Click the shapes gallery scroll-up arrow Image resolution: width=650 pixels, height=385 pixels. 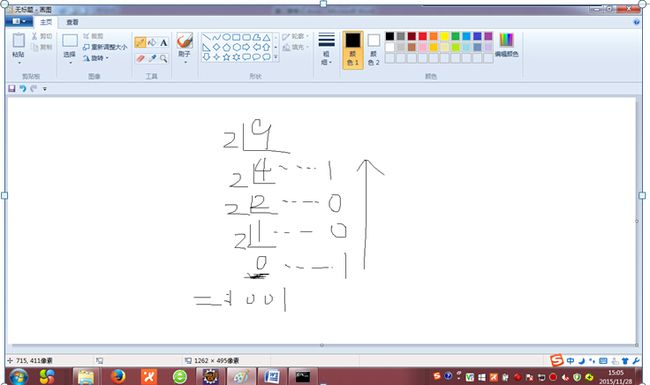tap(276, 38)
